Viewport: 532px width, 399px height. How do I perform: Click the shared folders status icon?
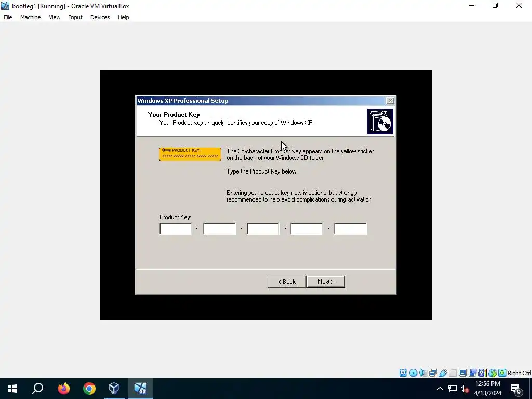(x=453, y=373)
